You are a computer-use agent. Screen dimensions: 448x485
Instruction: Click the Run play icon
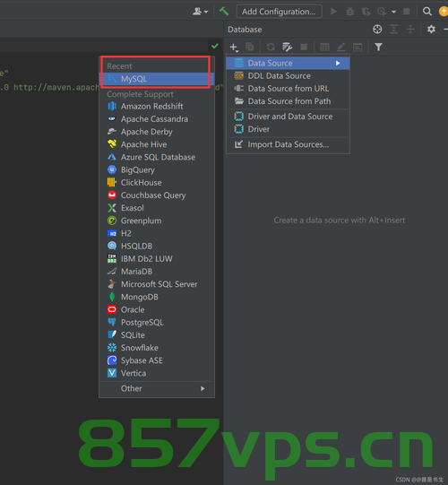[x=333, y=12]
